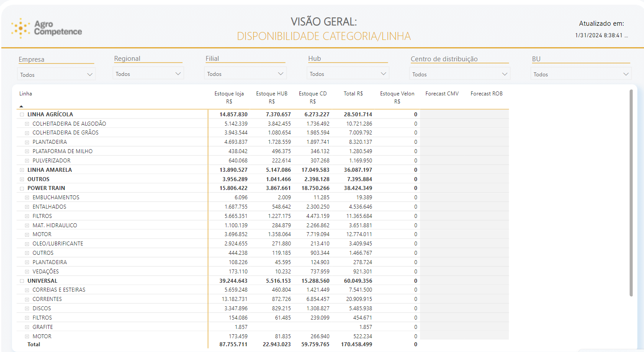Sort by Estoque Velon R$ column
This screenshot has height=352, width=644.
pyautogui.click(x=397, y=97)
